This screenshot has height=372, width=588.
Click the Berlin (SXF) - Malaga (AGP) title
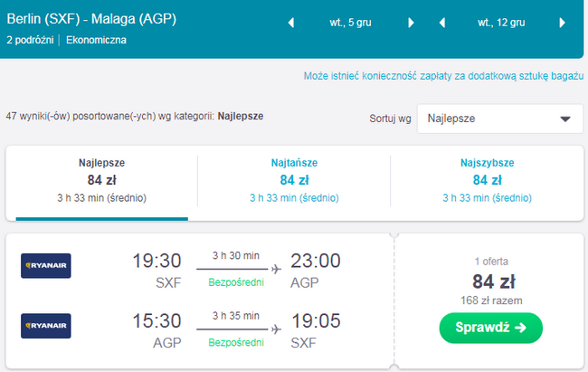pyautogui.click(x=91, y=19)
